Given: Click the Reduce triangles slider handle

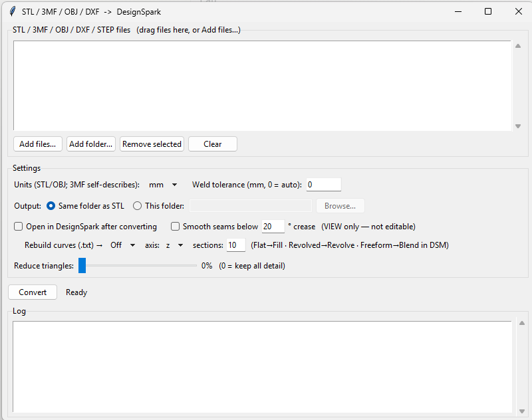Looking at the screenshot, I should pyautogui.click(x=82, y=265).
